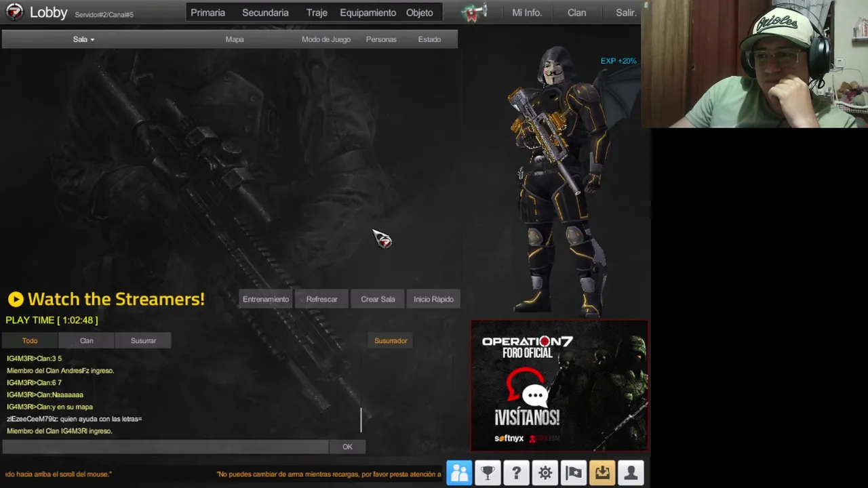Open the Operation7 Foro Oficial banner

point(559,386)
